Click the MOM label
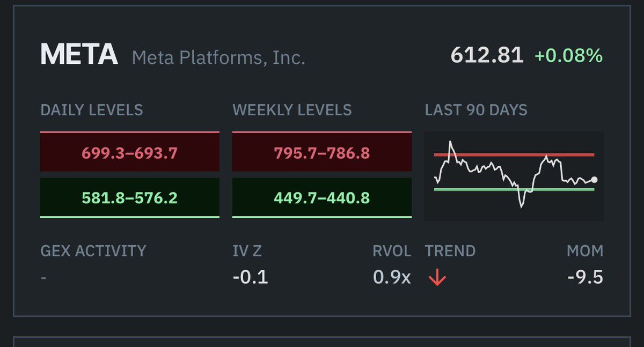The width and height of the screenshot is (644, 347). click(x=585, y=250)
